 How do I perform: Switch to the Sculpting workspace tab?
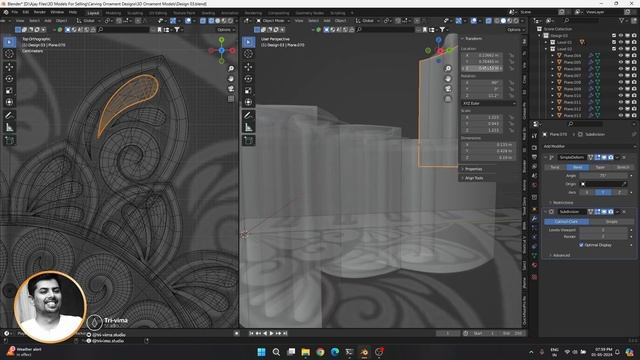click(x=135, y=13)
